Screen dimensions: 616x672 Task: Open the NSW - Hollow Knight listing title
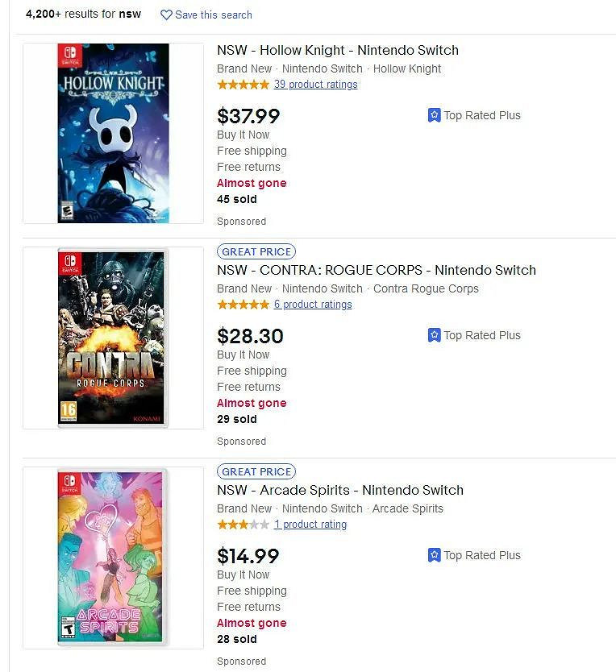[337, 50]
